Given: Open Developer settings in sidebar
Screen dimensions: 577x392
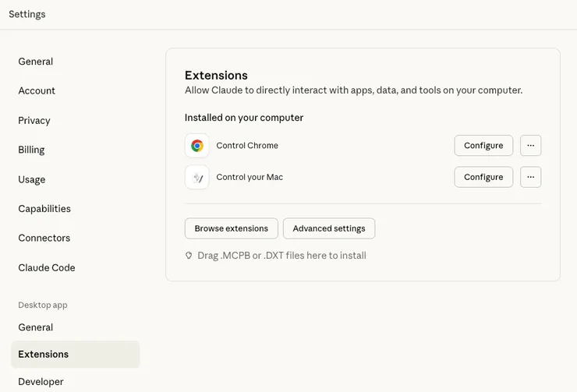Looking at the screenshot, I should pyautogui.click(x=41, y=382).
